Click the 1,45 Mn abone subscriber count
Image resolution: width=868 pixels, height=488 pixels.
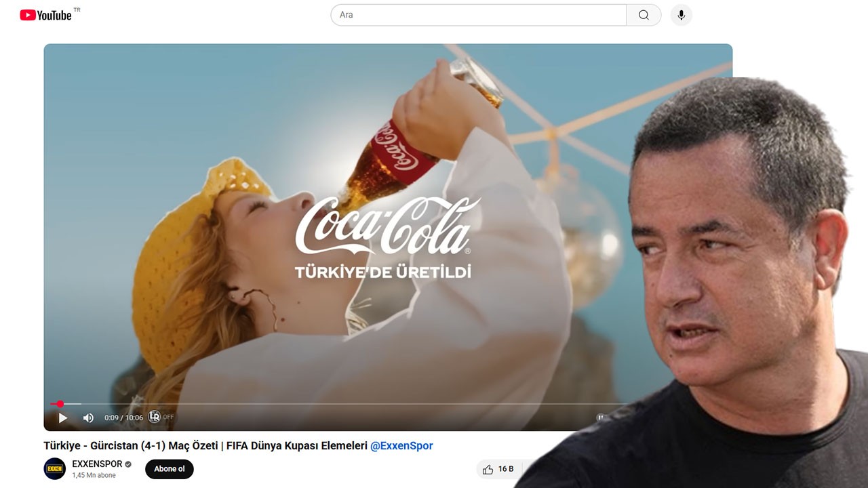point(94,475)
